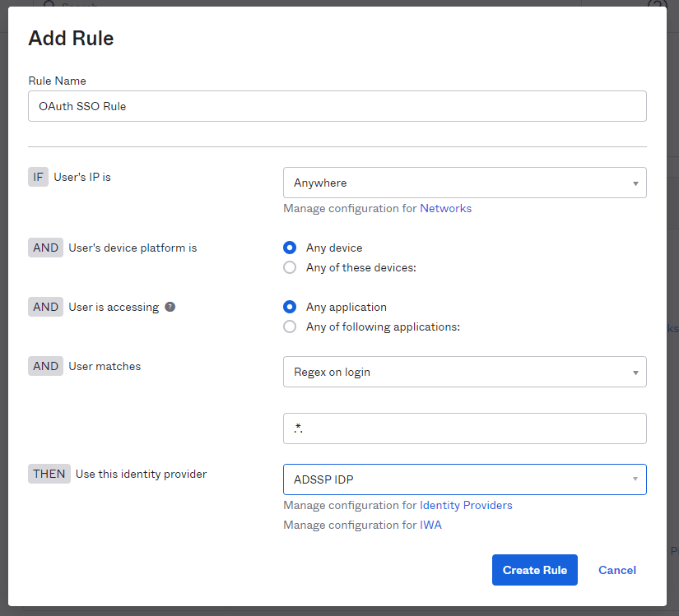This screenshot has height=616, width=679.
Task: Focus the Rule Name text field
Action: [337, 106]
